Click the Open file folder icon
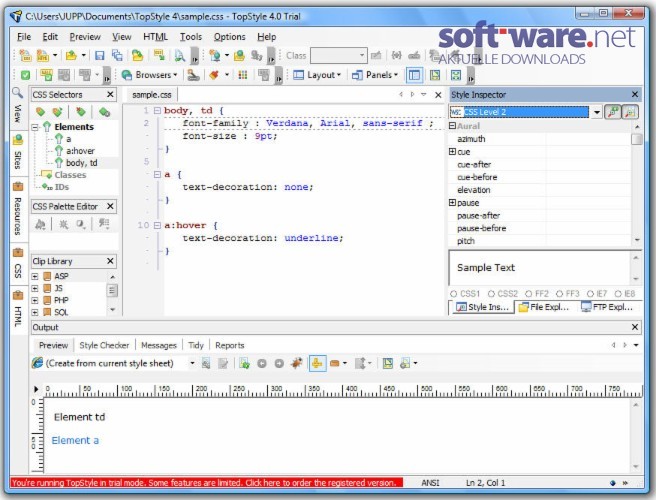Viewport: 656px width, 500px height. [x=71, y=55]
